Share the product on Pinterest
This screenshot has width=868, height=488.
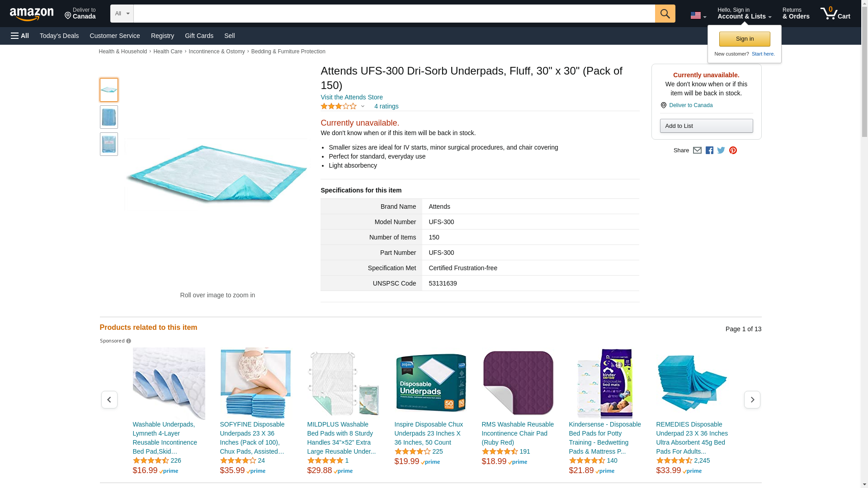pyautogui.click(x=733, y=150)
